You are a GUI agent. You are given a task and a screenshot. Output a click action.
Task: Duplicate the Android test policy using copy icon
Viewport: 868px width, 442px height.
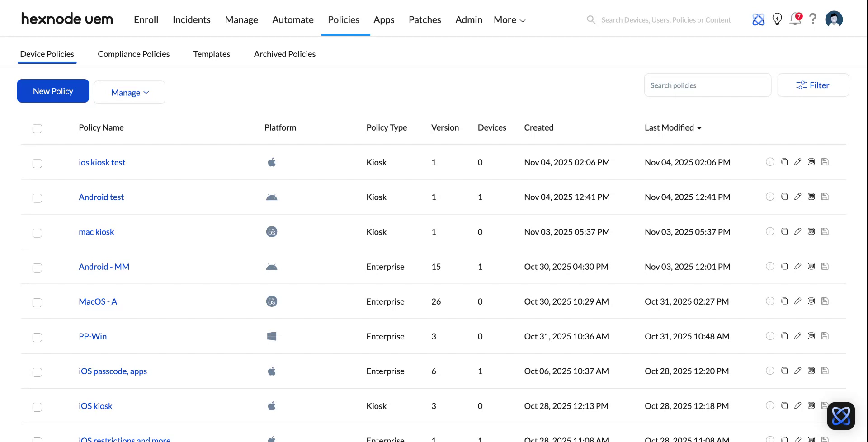[x=784, y=197]
